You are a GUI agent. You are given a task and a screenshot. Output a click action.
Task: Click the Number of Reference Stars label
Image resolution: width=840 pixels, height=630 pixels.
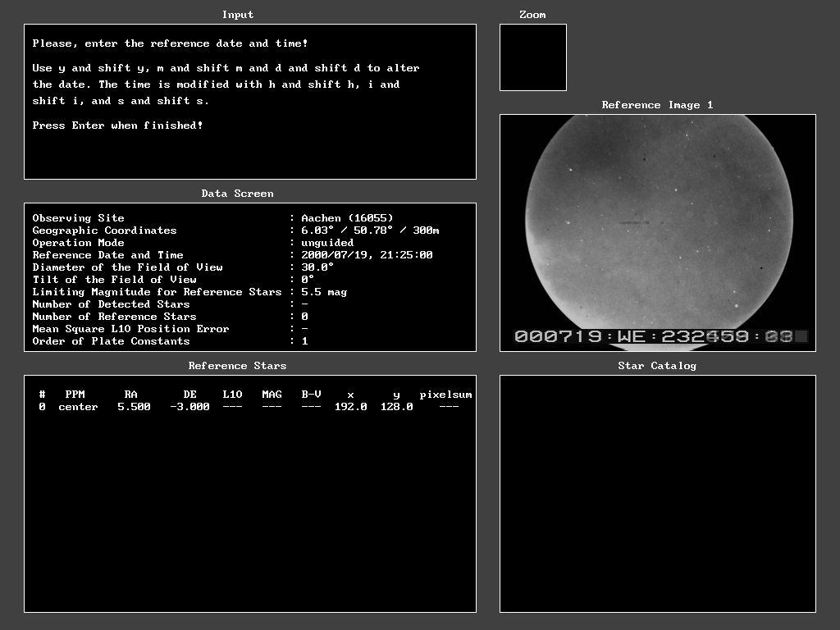114,317
